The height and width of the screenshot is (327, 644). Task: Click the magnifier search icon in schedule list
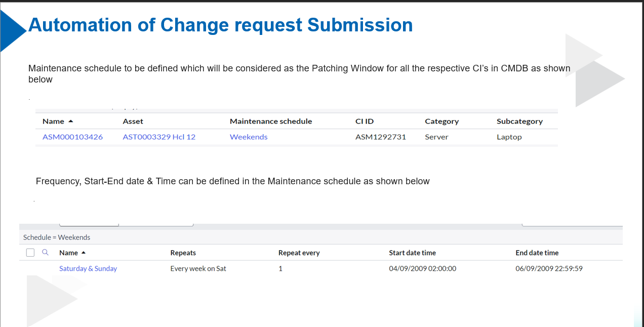pyautogui.click(x=45, y=252)
